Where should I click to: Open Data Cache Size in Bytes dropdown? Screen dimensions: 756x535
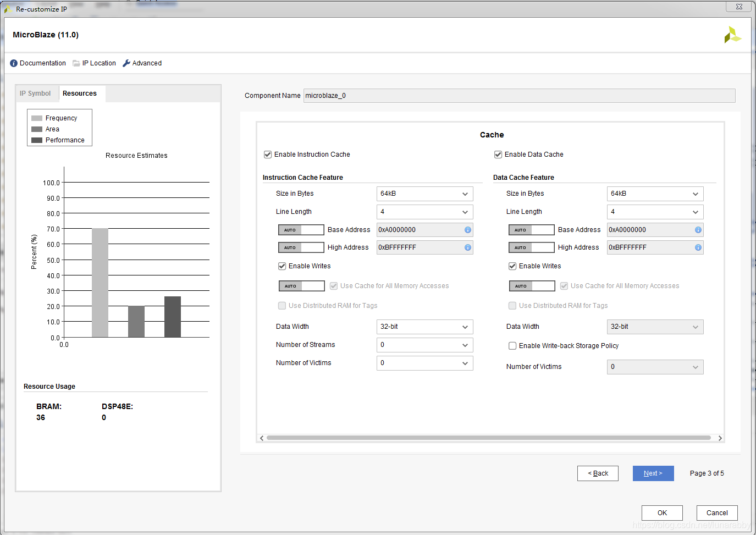[655, 194]
